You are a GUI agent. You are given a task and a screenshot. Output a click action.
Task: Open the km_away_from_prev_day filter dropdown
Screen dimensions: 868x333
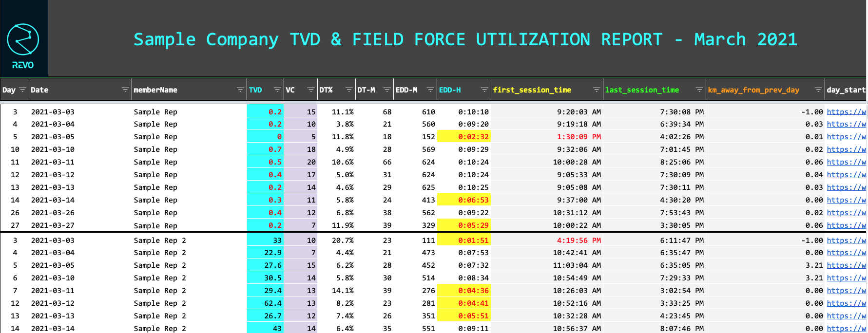click(818, 90)
